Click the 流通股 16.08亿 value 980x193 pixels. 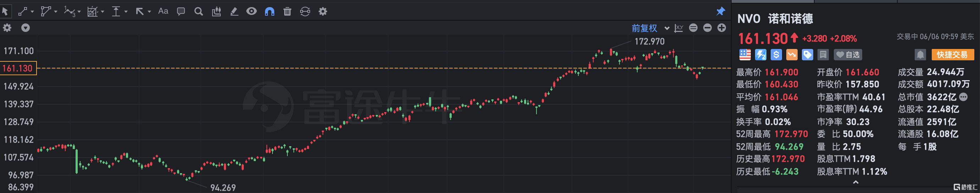[942, 134]
